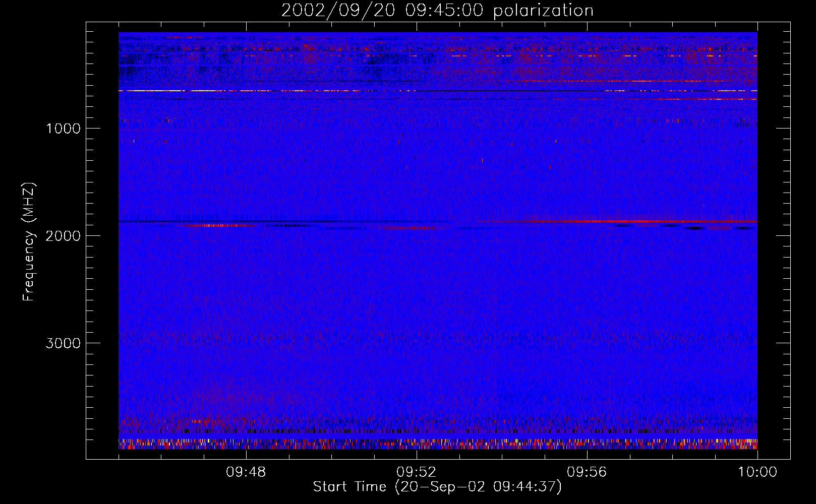Click the 09:56 time axis label
This screenshot has height=504, width=816.
pos(587,472)
